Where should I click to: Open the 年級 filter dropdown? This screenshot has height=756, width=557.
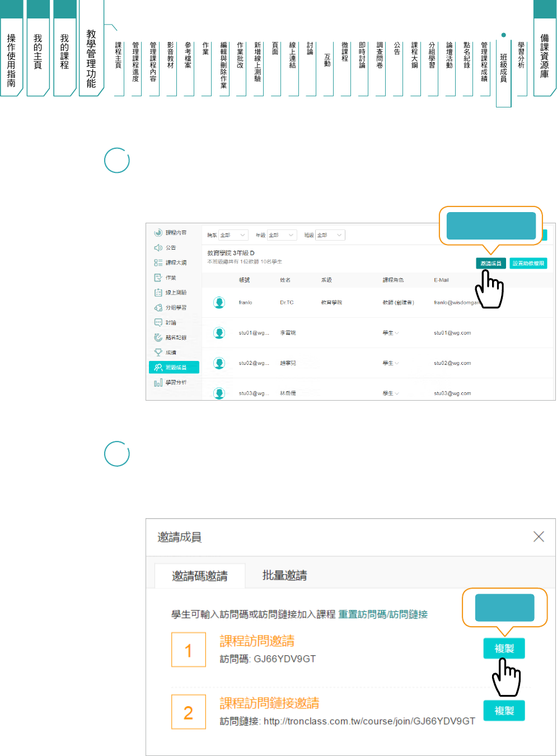coord(282,235)
